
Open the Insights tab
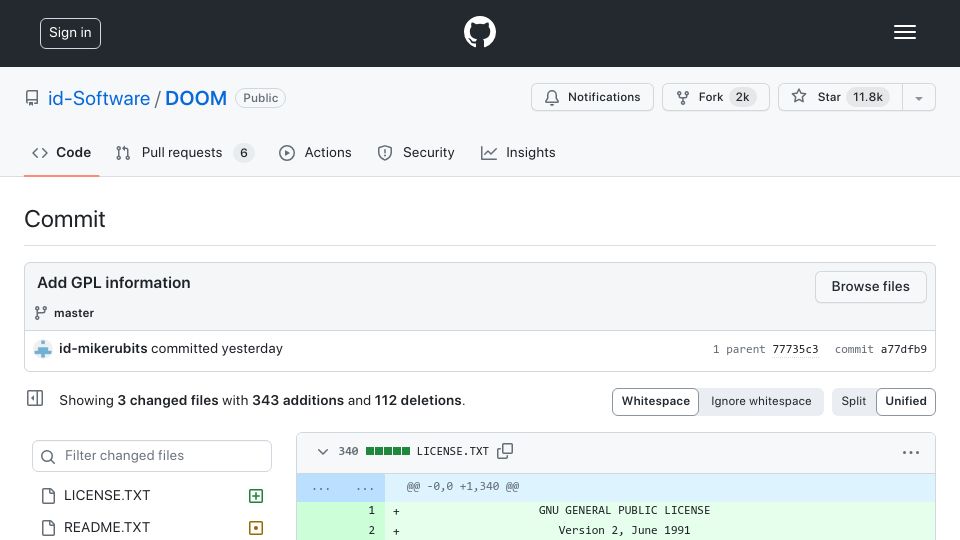click(x=518, y=153)
